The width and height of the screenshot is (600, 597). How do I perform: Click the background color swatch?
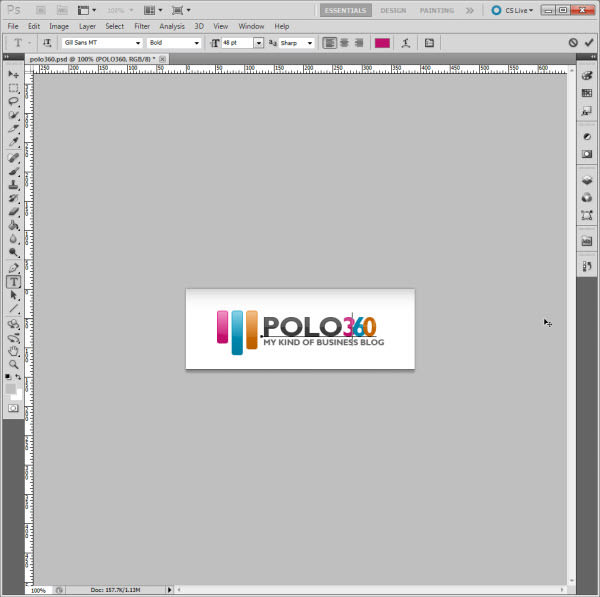(x=18, y=396)
